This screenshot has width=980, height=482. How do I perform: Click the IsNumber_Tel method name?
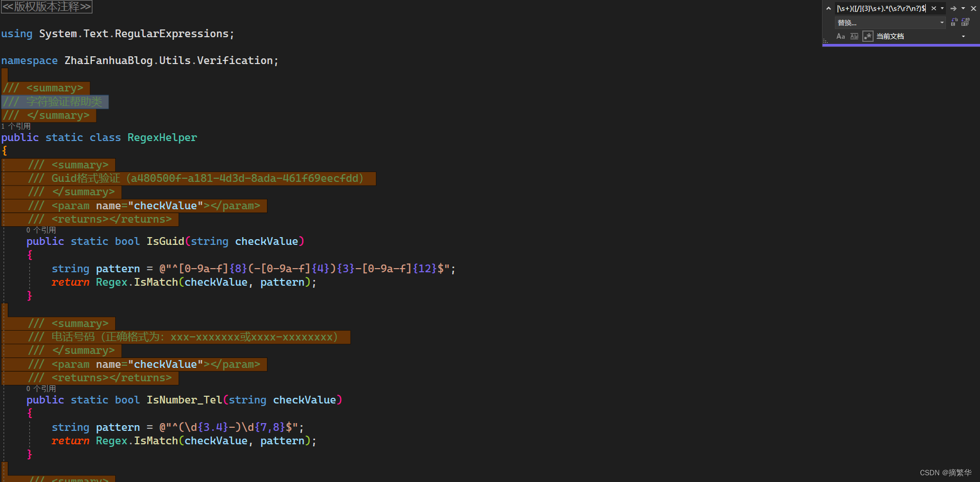[184, 400]
